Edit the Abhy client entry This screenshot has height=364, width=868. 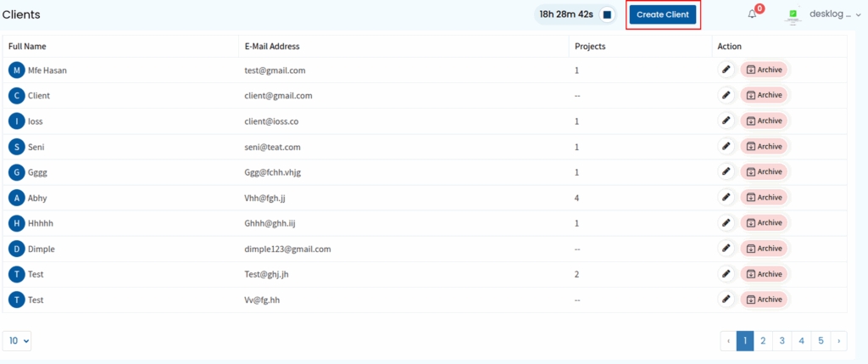click(726, 198)
